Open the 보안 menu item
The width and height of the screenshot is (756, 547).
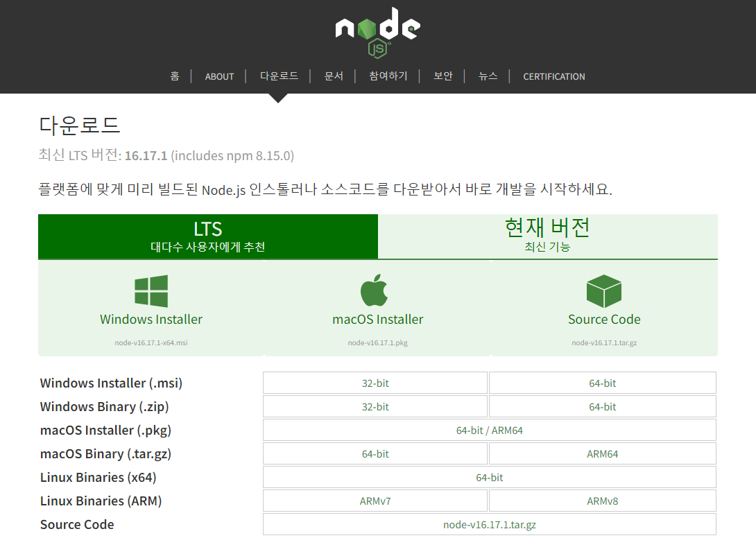point(443,76)
